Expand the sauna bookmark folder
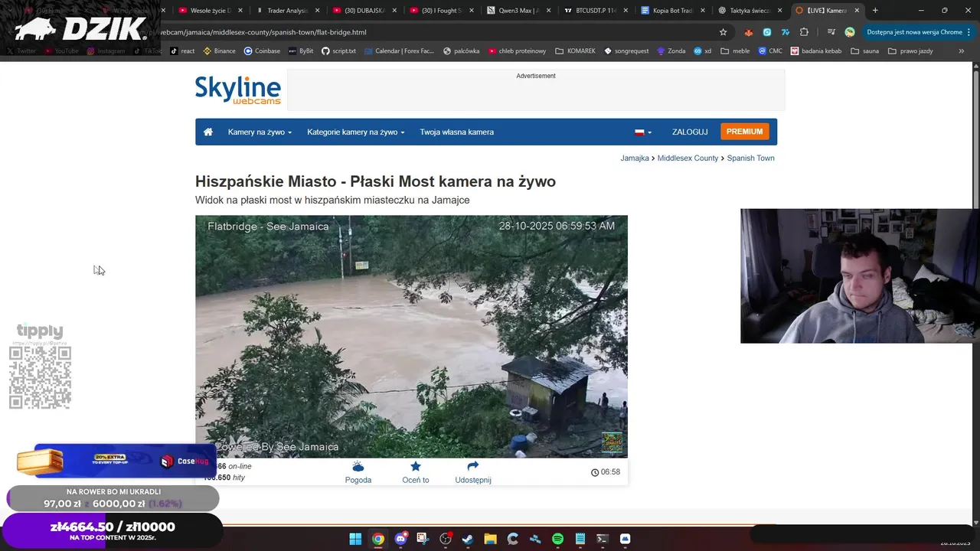 pos(864,51)
